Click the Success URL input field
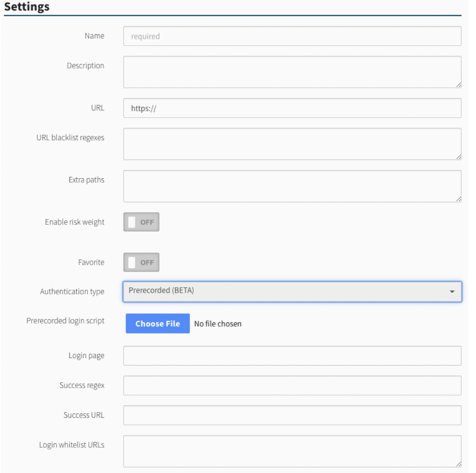This screenshot has width=476, height=473. [292, 415]
